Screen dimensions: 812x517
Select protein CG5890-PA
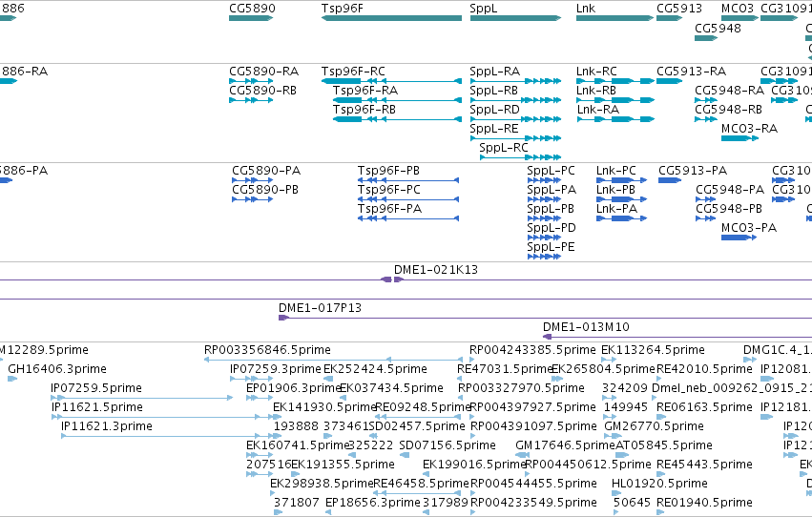[252, 180]
